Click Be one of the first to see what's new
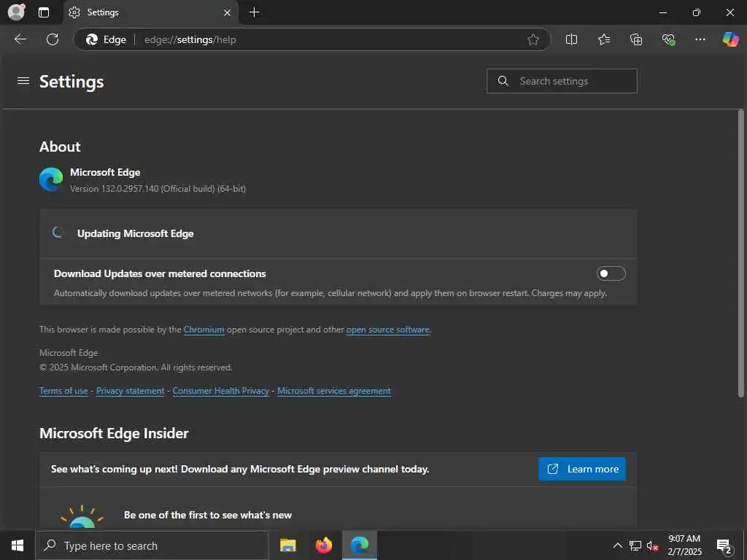This screenshot has height=560, width=747. coord(208,515)
